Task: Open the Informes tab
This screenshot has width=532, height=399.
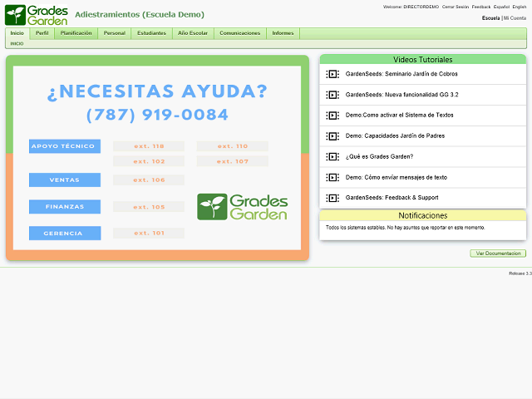Action: 283,33
